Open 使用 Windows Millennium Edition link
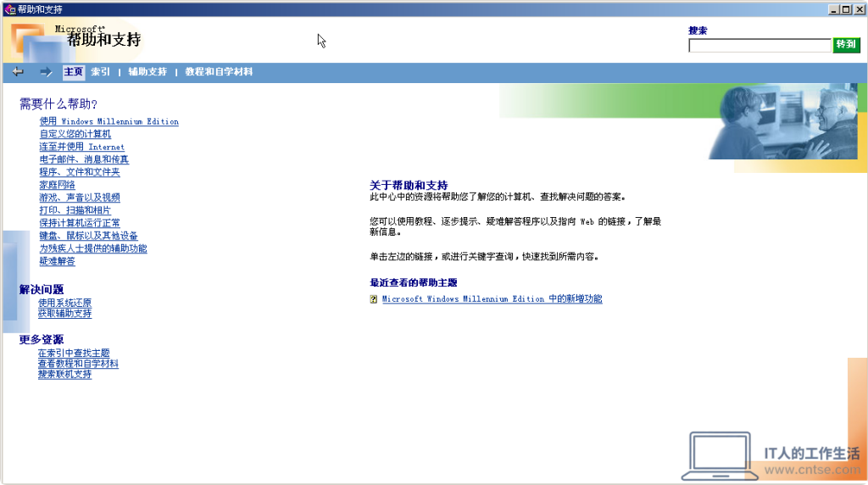Viewport: 868px width, 485px height. pyautogui.click(x=109, y=121)
